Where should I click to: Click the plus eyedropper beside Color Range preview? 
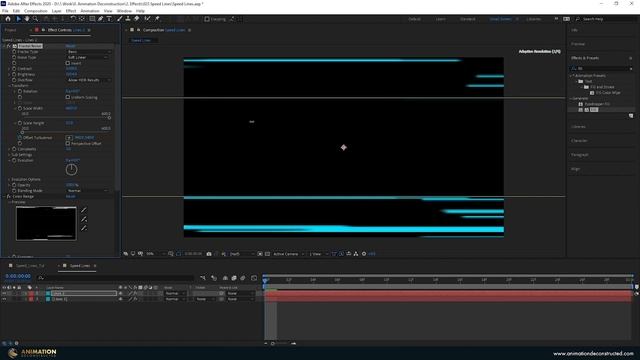(x=84, y=219)
